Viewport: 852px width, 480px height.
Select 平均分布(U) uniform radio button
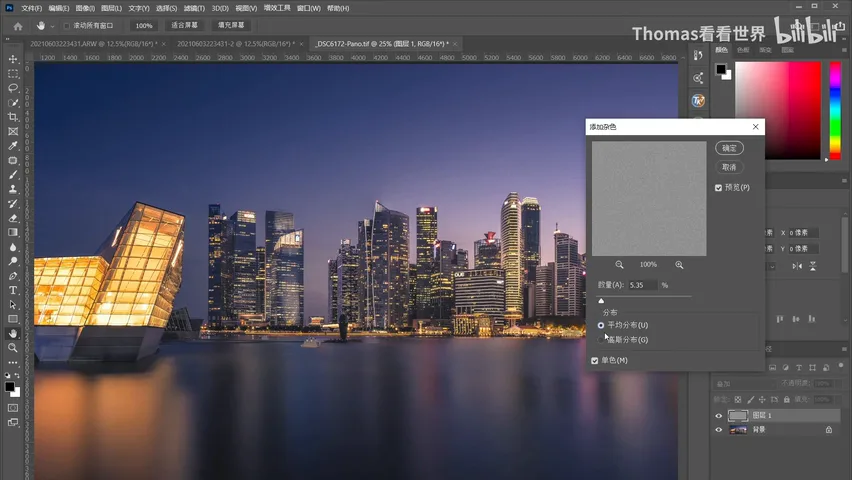pyautogui.click(x=600, y=325)
